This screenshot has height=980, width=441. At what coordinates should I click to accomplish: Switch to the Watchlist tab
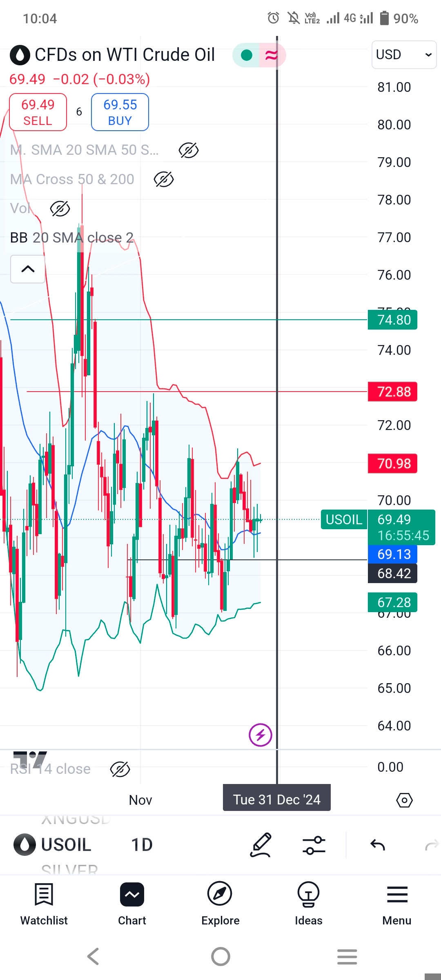pyautogui.click(x=44, y=904)
